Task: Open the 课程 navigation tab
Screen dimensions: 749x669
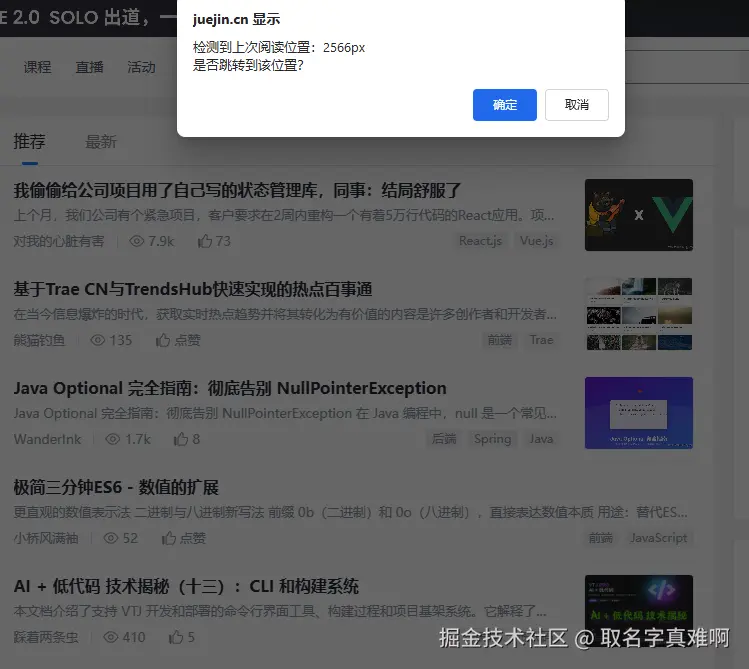Action: pos(37,67)
